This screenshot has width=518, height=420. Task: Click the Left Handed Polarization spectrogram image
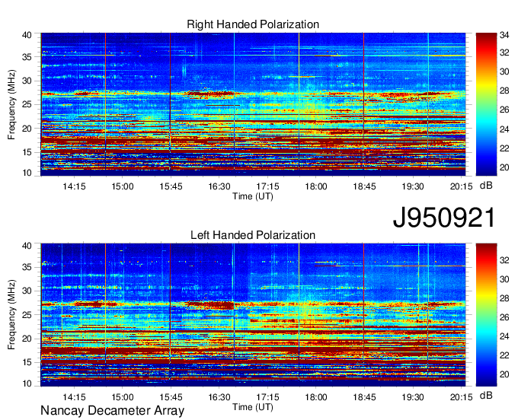(x=253, y=315)
